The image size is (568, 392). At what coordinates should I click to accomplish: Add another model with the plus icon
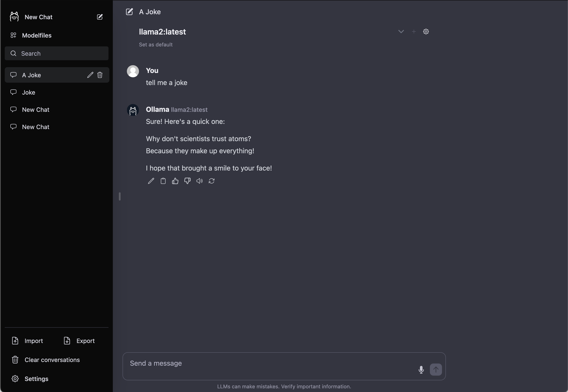(x=414, y=32)
